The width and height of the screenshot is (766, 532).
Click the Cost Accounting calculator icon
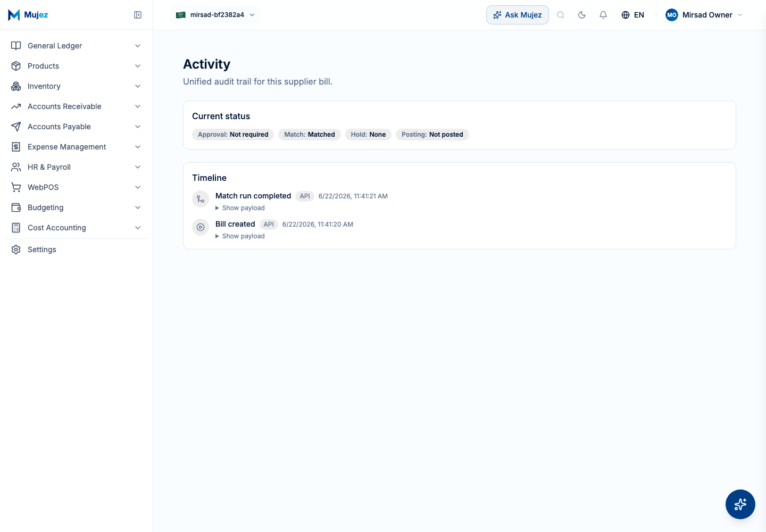[16, 228]
